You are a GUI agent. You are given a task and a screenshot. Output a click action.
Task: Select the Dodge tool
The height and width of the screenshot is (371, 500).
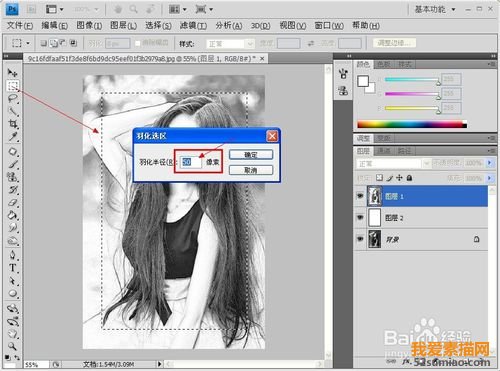(x=13, y=240)
